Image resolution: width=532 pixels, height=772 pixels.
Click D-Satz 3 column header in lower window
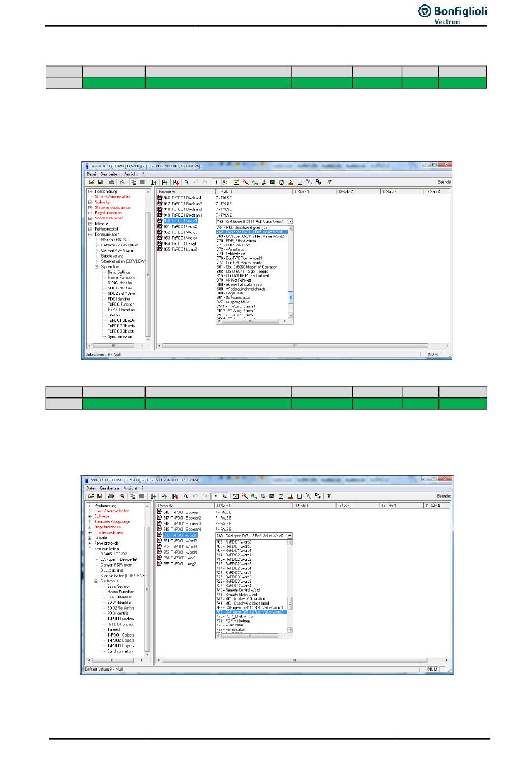pyautogui.click(x=402, y=506)
